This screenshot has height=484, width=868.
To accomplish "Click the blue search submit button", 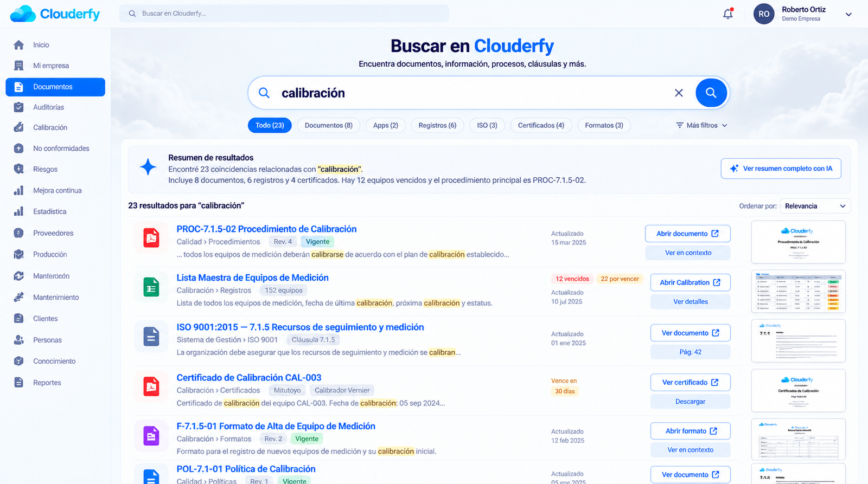I will click(711, 93).
